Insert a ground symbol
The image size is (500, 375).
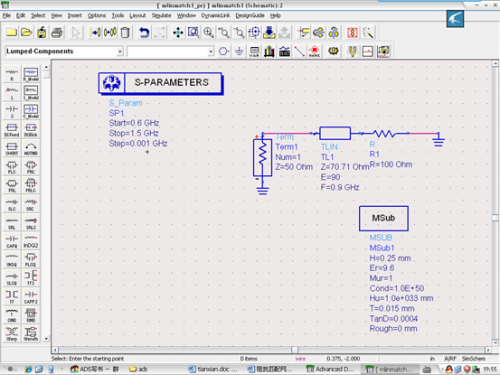point(239,51)
